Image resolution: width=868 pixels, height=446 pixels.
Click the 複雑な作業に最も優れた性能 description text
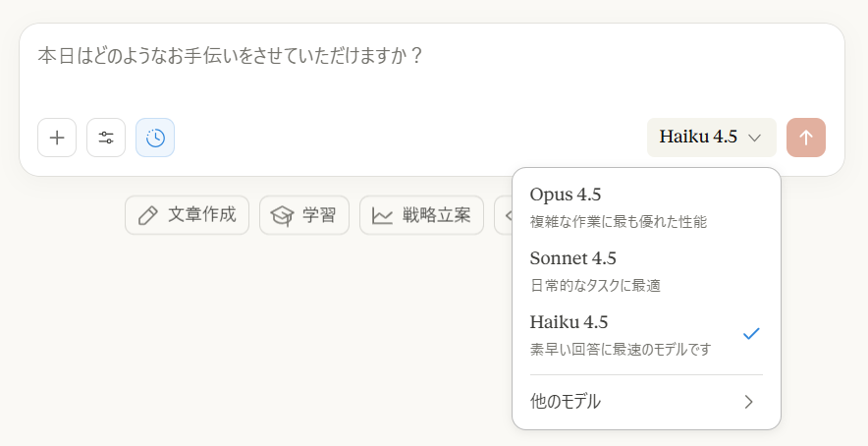619,222
